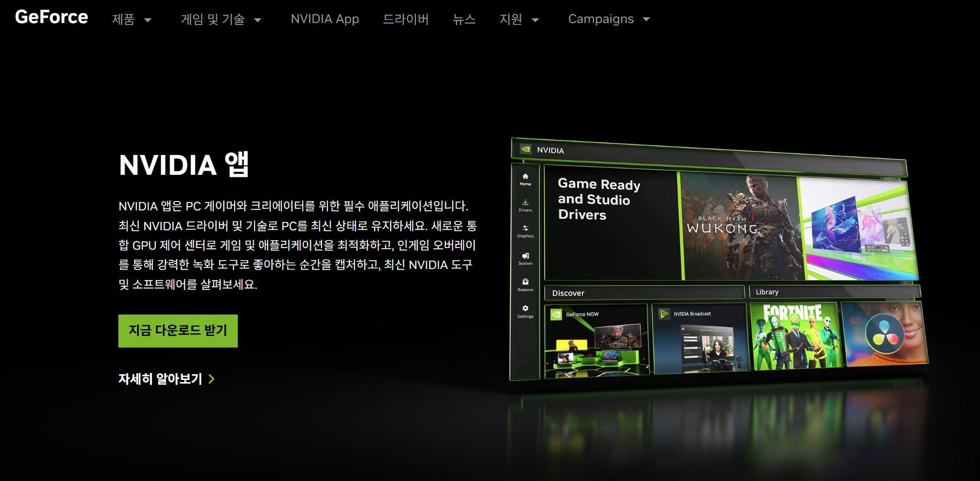Open the GeForce logo home link

coord(51,17)
